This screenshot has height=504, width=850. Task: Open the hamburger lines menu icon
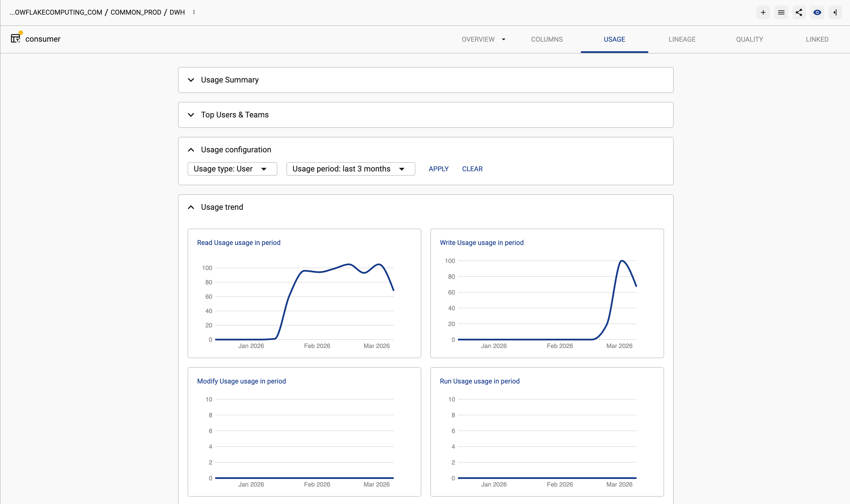click(781, 13)
